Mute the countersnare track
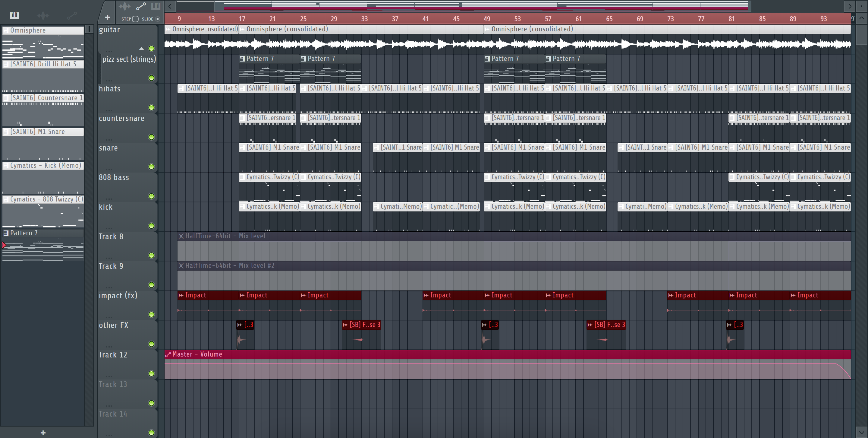Viewport: 868px width, 438px height. click(152, 137)
